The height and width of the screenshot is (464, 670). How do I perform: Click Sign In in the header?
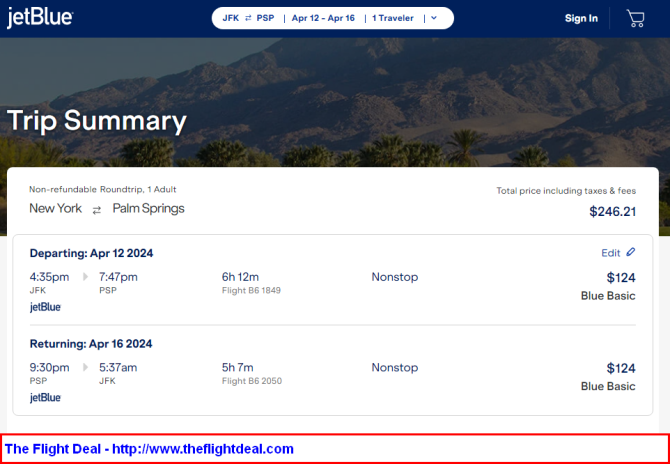(581, 18)
